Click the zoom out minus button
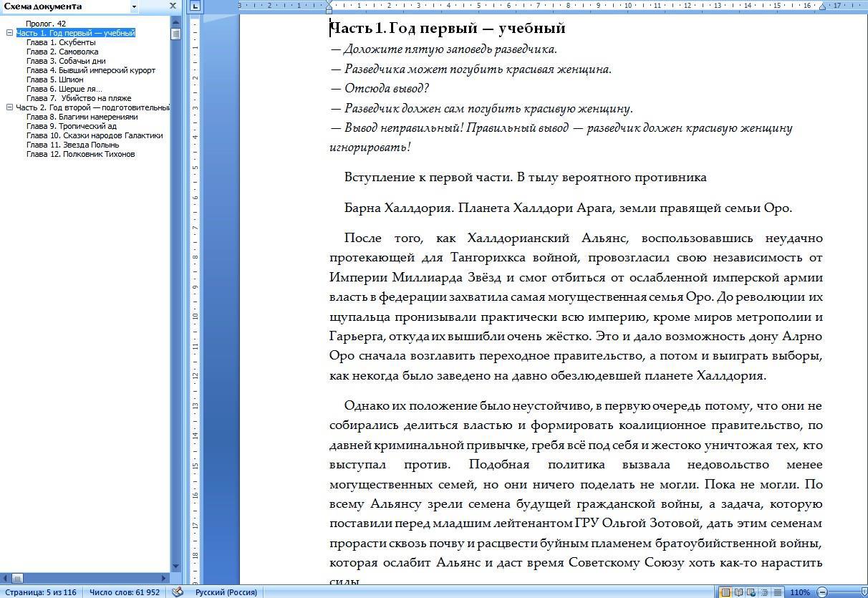The width and height of the screenshot is (868, 598). [x=822, y=592]
